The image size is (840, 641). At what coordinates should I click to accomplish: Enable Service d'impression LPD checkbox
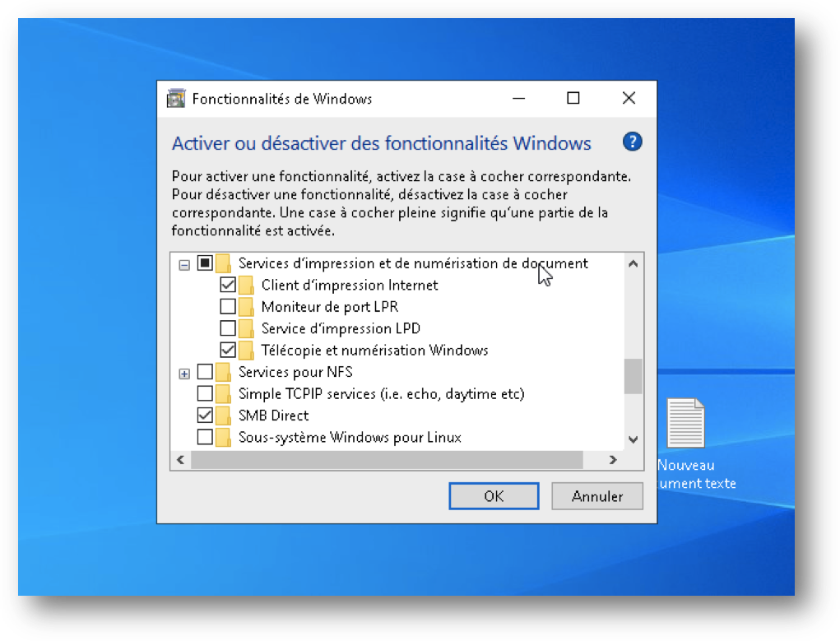228,328
